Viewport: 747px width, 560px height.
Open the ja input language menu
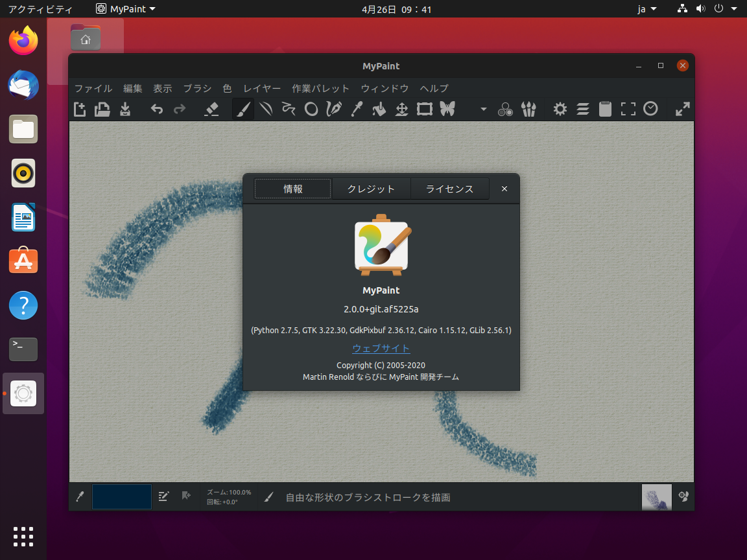[646, 8]
